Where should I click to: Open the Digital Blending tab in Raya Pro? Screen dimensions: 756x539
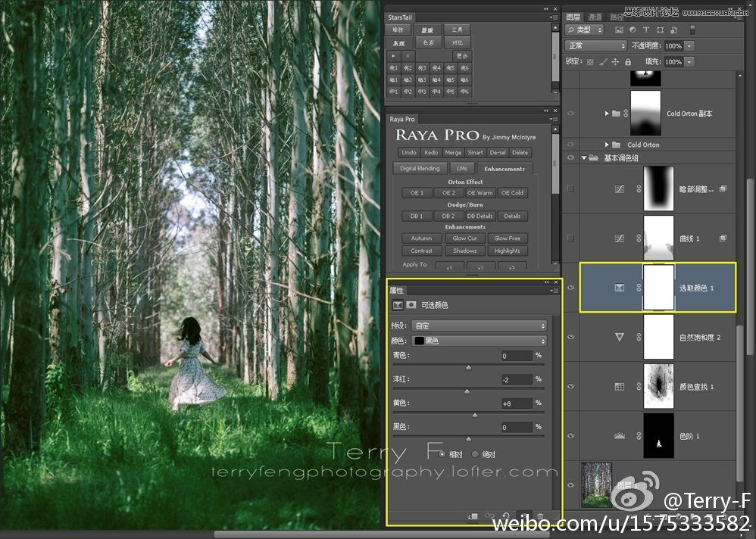(x=420, y=169)
